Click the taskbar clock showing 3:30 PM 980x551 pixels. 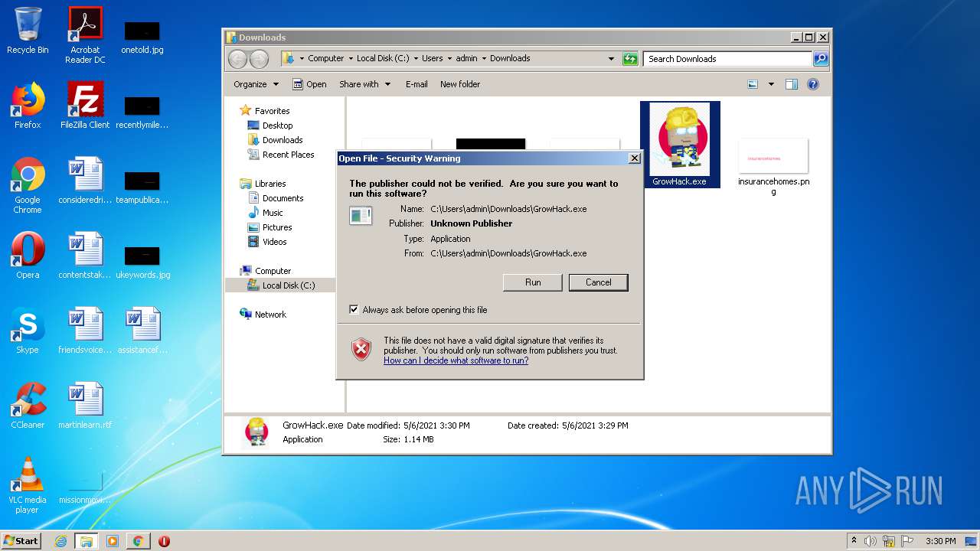[940, 541]
